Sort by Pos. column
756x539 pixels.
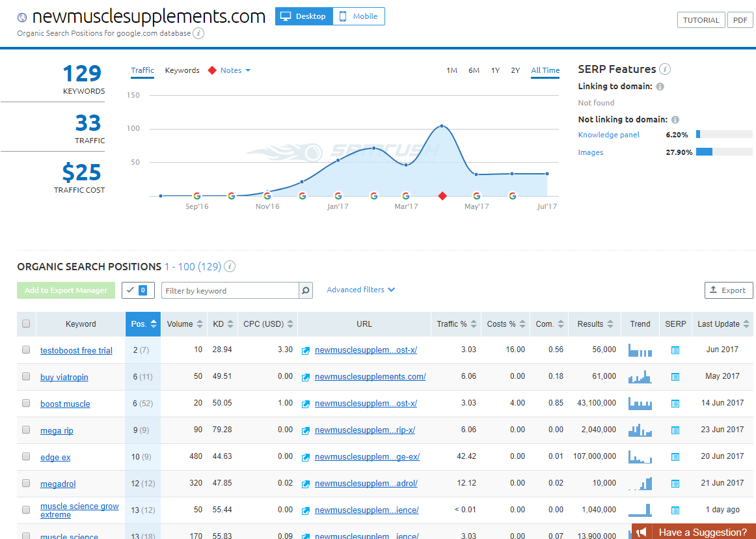143,324
